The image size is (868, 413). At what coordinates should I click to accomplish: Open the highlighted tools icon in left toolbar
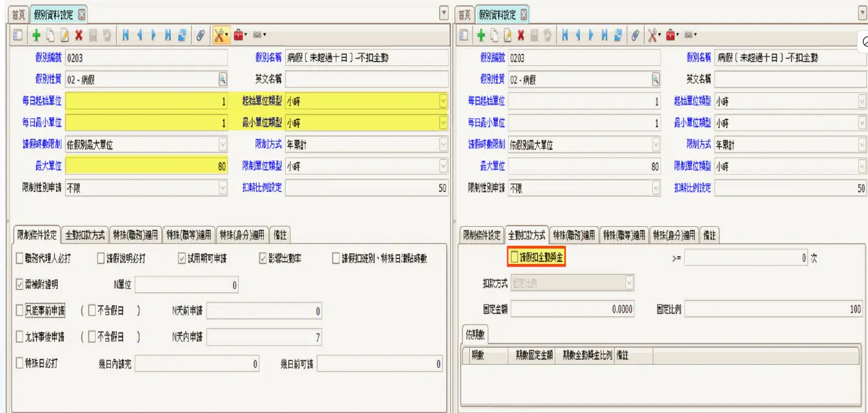[x=220, y=35]
